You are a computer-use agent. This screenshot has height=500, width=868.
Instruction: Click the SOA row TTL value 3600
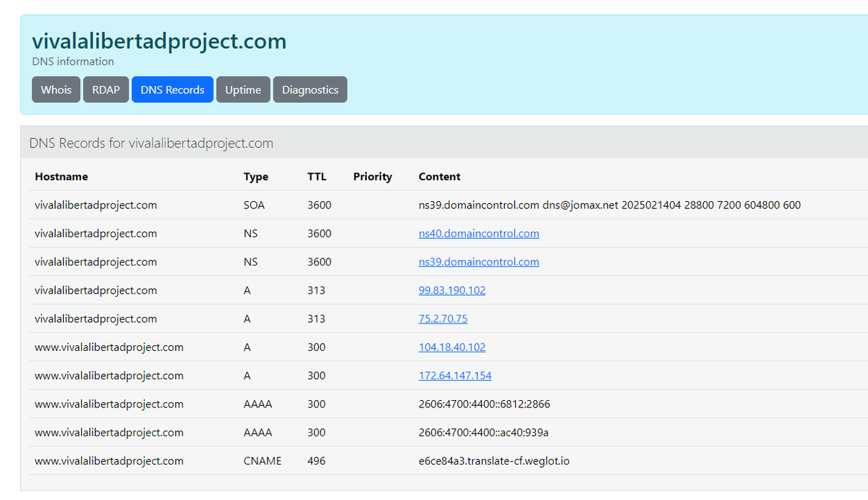tap(319, 205)
